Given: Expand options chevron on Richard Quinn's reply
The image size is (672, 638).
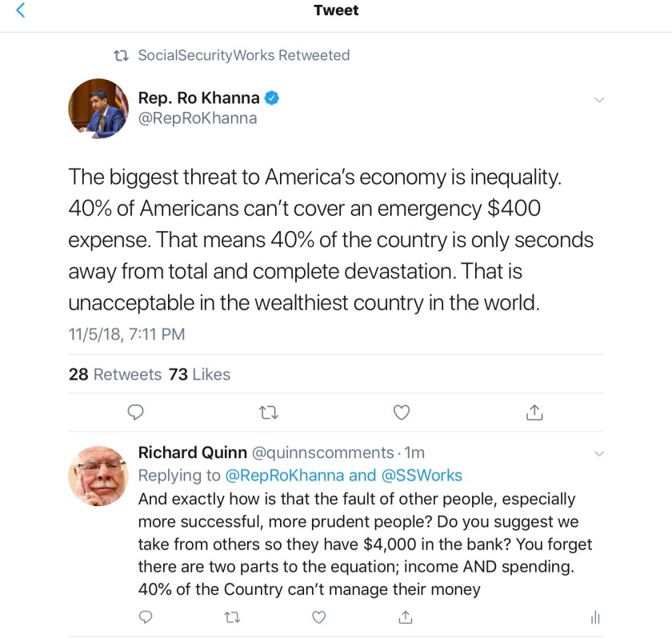Looking at the screenshot, I should (x=598, y=454).
